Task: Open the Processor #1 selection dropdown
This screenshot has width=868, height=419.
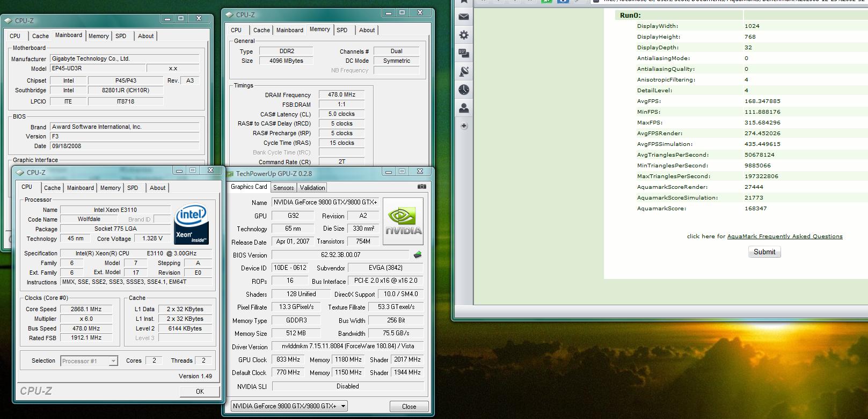Action: (89, 361)
